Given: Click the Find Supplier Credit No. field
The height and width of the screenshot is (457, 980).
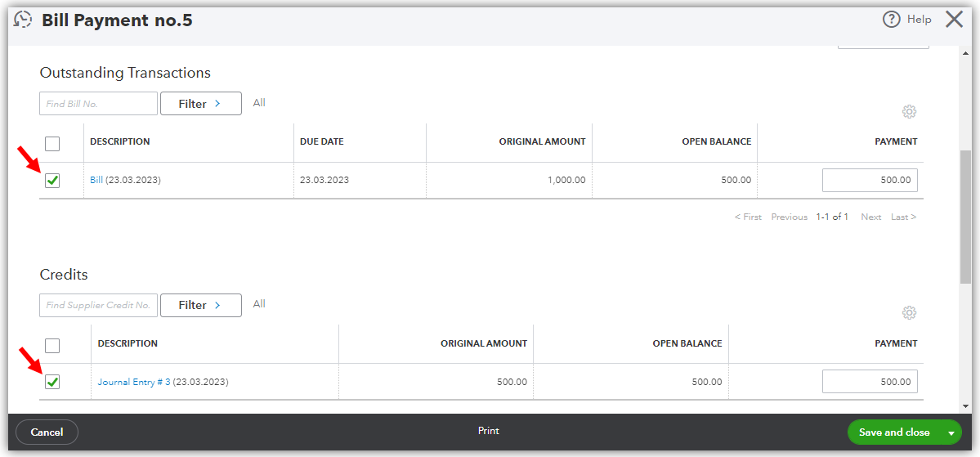Looking at the screenshot, I should tap(98, 305).
